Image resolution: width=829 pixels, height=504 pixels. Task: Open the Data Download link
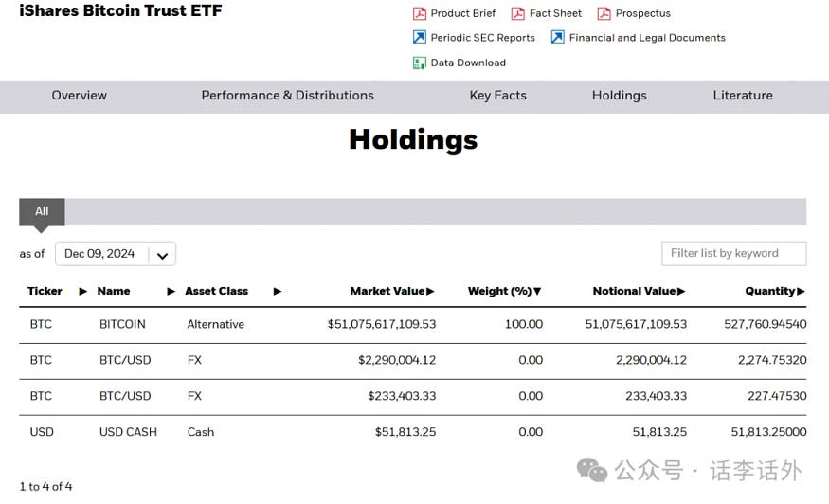tap(468, 63)
